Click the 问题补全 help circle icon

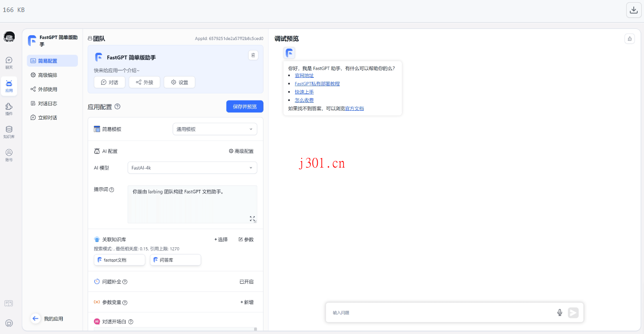tap(125, 282)
